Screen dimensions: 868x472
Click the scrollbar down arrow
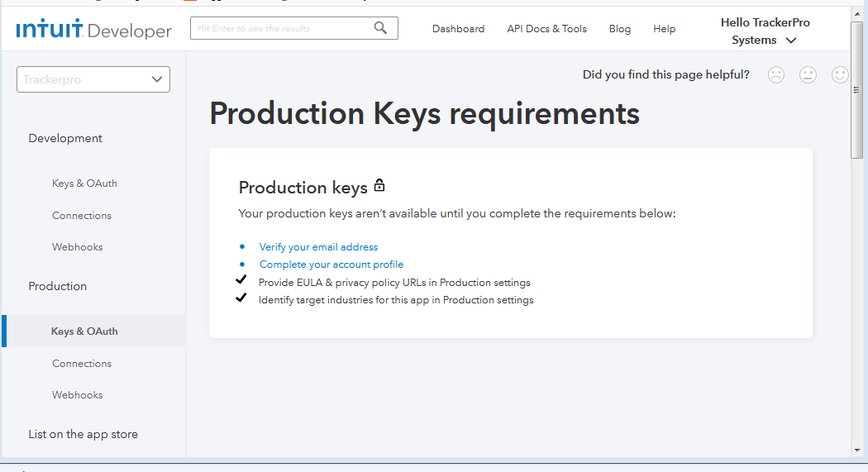tap(857, 450)
